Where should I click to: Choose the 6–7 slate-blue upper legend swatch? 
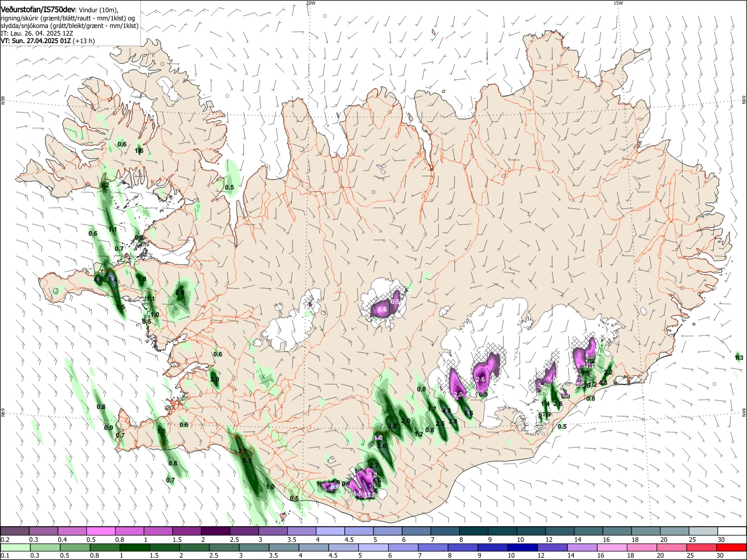click(x=417, y=531)
